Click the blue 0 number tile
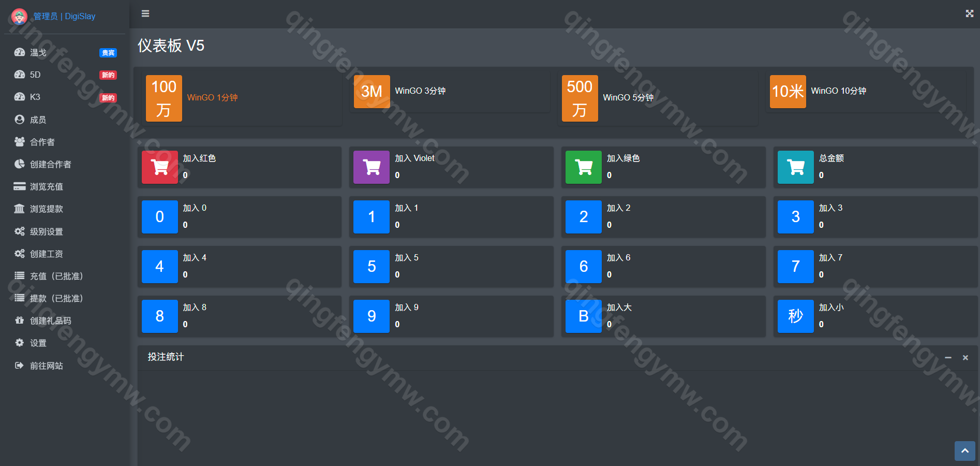980x466 pixels. click(160, 217)
